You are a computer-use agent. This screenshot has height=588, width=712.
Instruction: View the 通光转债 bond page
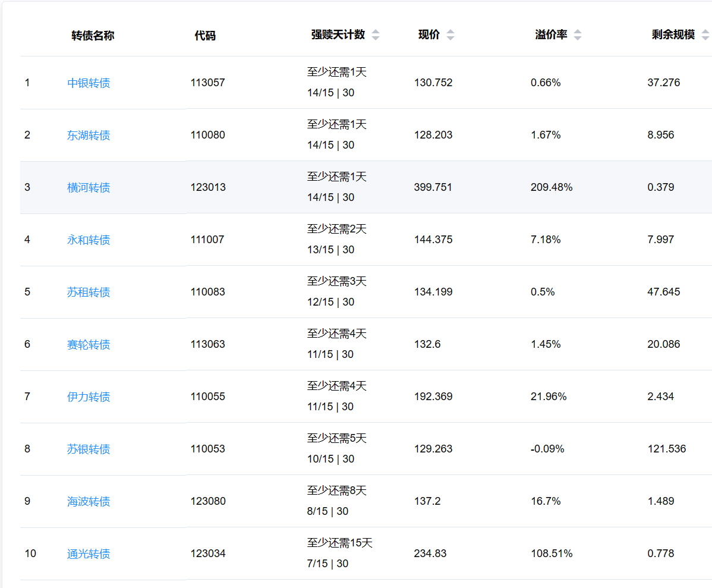(89, 554)
